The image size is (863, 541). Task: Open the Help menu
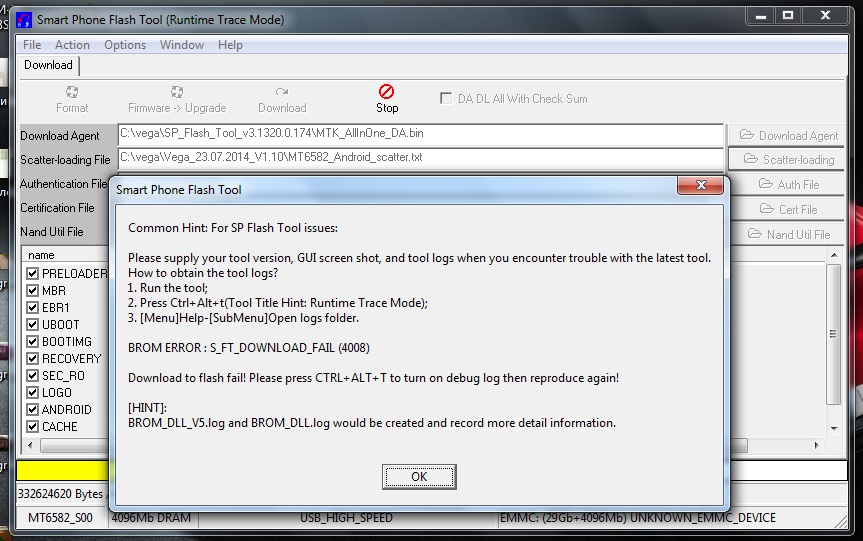pos(230,45)
